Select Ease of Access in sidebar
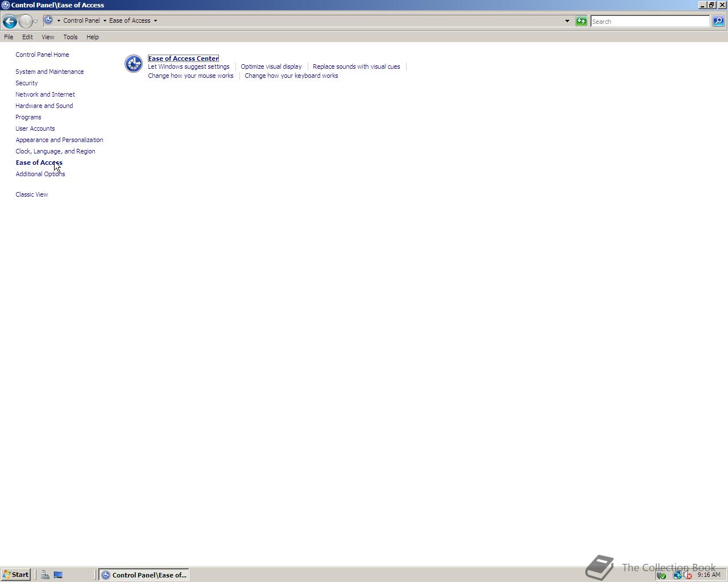The width and height of the screenshot is (728, 582). click(x=39, y=163)
